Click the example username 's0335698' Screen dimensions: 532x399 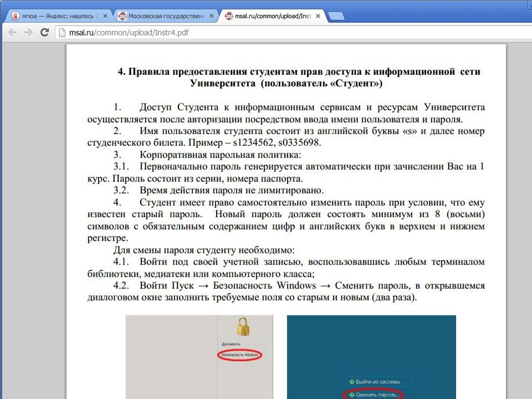[x=299, y=142]
